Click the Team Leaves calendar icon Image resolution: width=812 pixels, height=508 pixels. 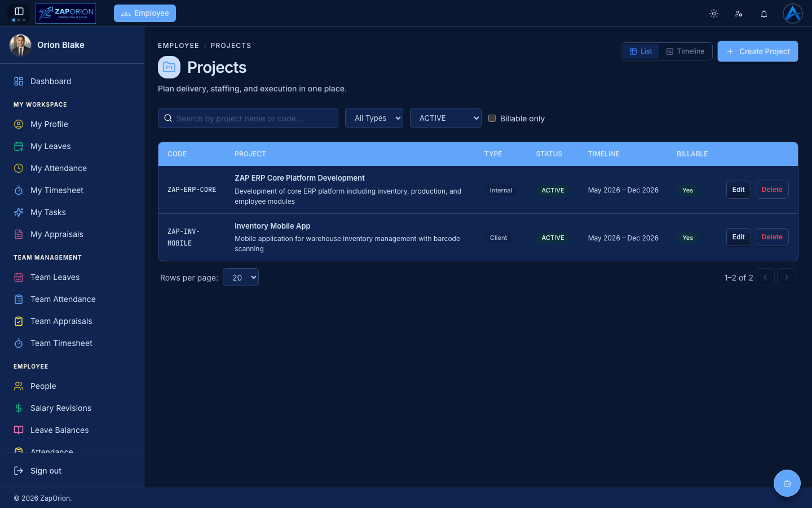pyautogui.click(x=19, y=277)
